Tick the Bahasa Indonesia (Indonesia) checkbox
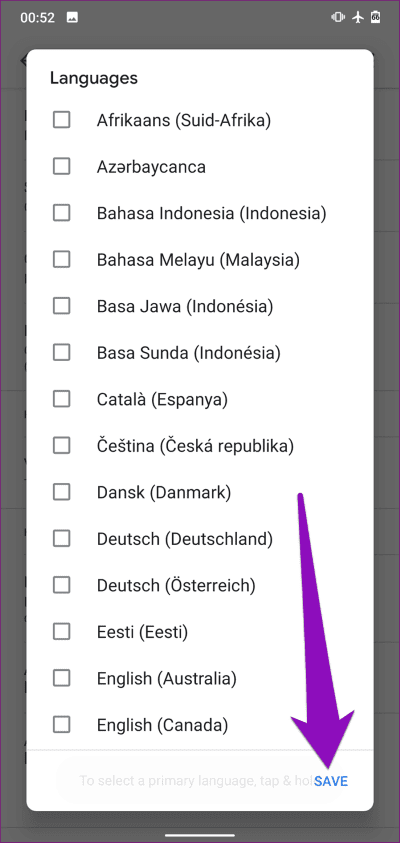 coord(61,213)
